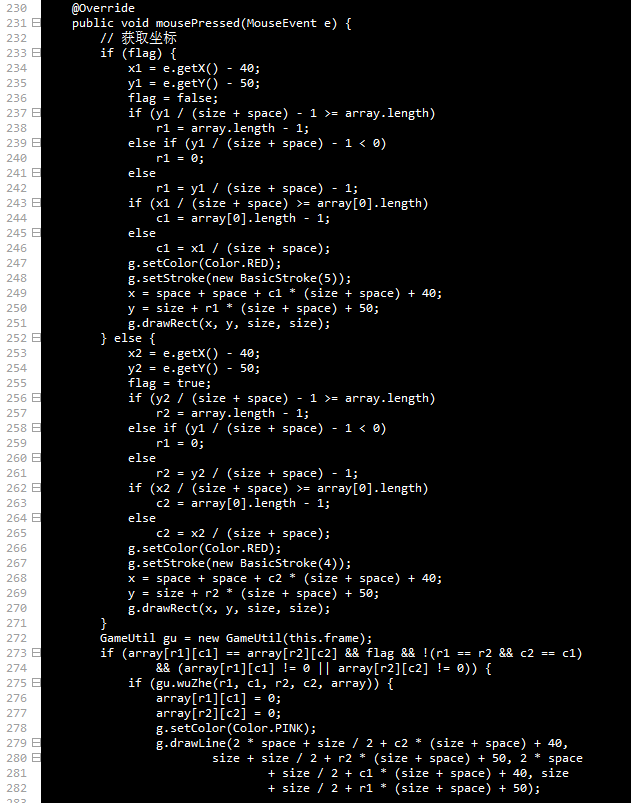Click line number 247 in the gutter

point(16,263)
